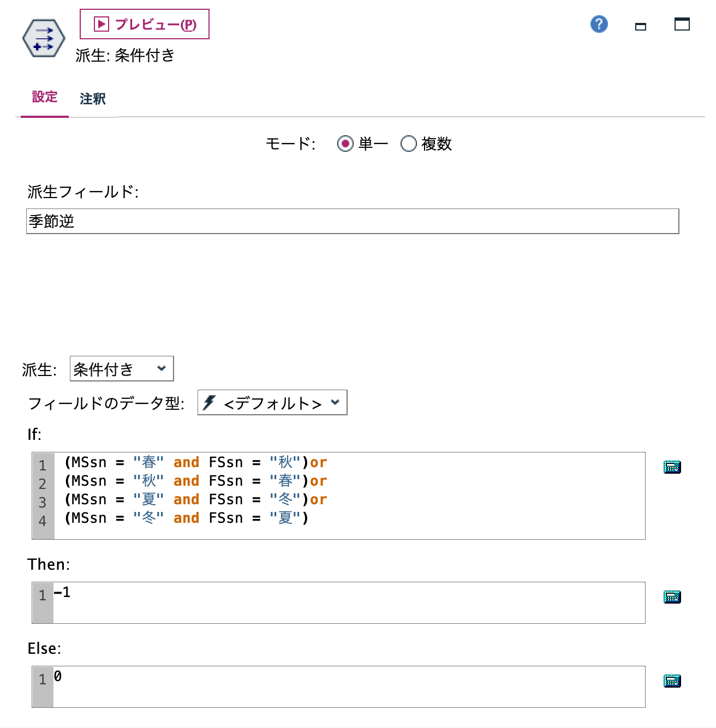Click line number 4 in the If expression gutter
The width and height of the screenshot is (716, 728).
(42, 521)
